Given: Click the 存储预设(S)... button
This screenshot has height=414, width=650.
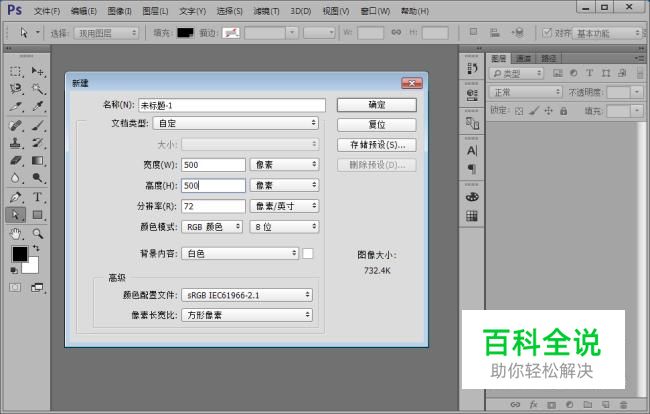Looking at the screenshot, I should coord(377,145).
